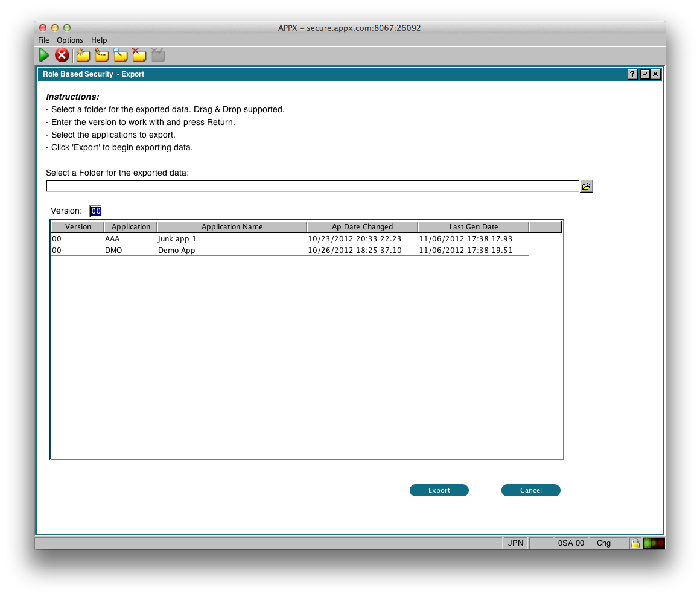Click the green Run arrow in toolbar
The width and height of the screenshot is (700, 597).
44,56
